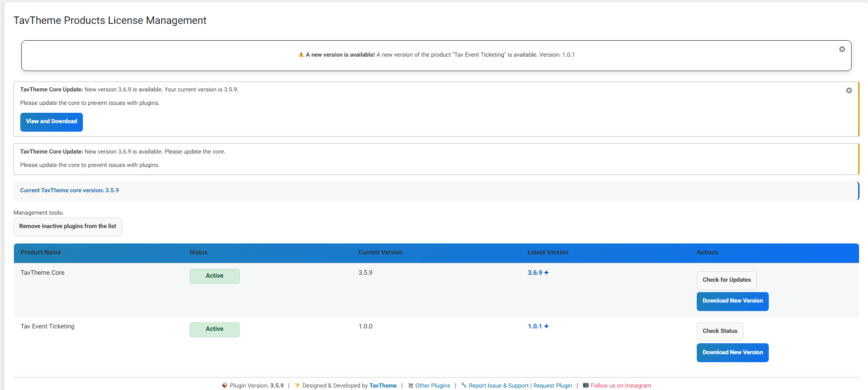Click latest version 1.0.1 text

[535, 326]
